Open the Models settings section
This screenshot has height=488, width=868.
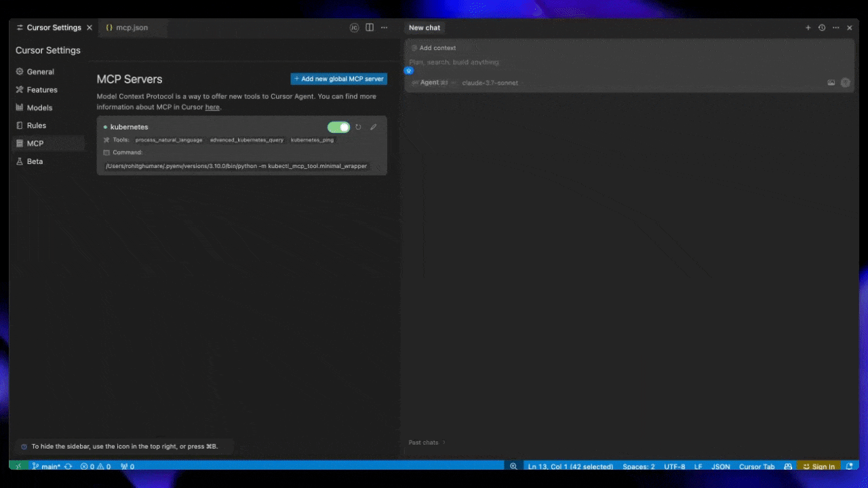point(39,108)
